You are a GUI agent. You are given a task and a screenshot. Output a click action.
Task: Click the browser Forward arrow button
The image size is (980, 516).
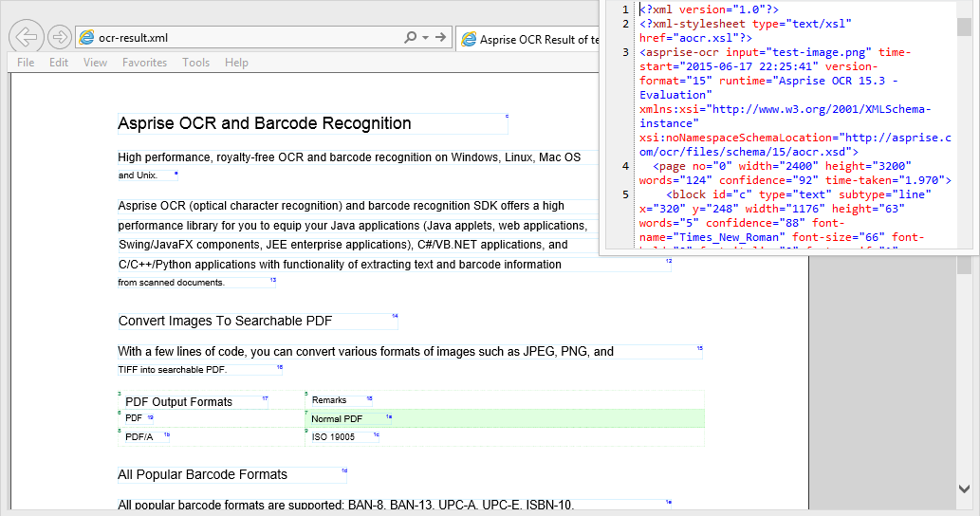coord(60,37)
